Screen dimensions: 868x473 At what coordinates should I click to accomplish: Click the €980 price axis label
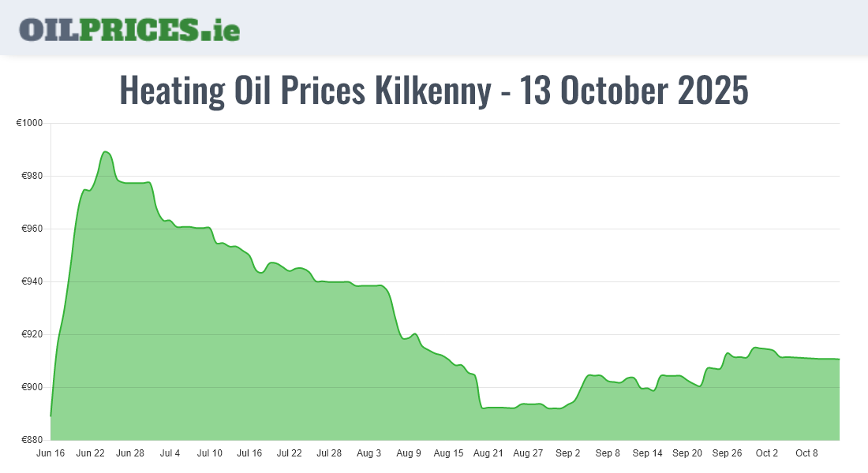[32, 177]
